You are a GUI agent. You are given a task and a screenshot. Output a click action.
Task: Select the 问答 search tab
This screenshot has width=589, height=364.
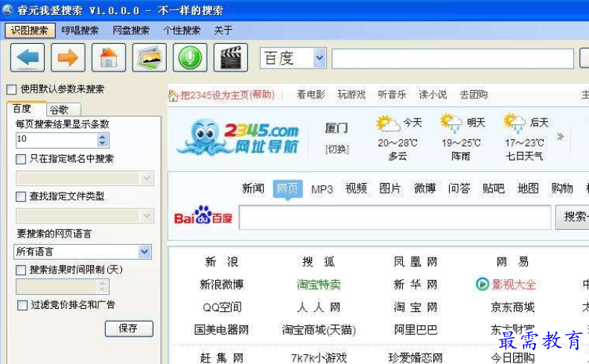[459, 188]
